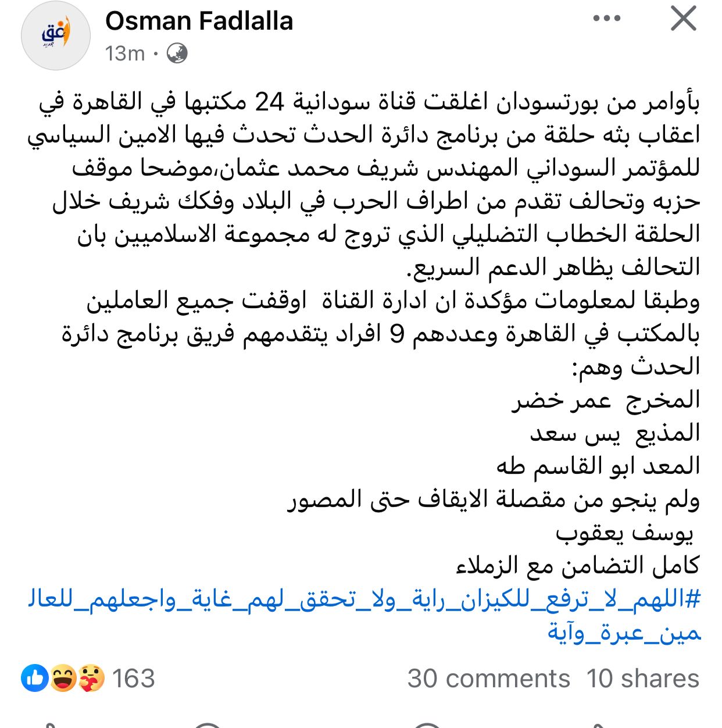
Task: Click the line المخرج عمر خضر
Action: point(606,401)
